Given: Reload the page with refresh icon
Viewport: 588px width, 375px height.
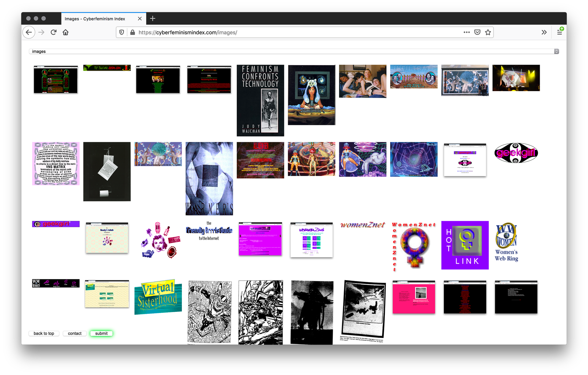Looking at the screenshot, I should [x=54, y=32].
